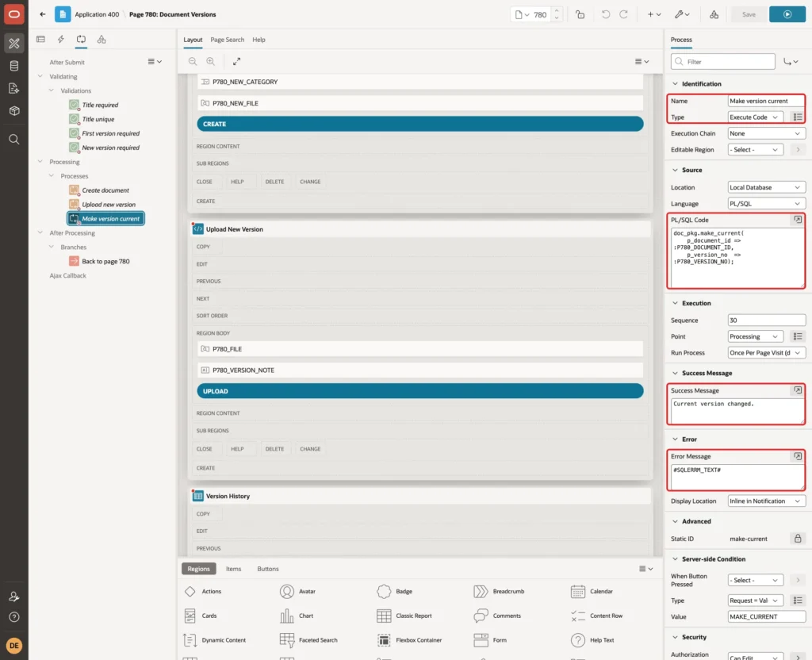
Task: Click the UPLOAD button in layout
Action: click(x=420, y=391)
